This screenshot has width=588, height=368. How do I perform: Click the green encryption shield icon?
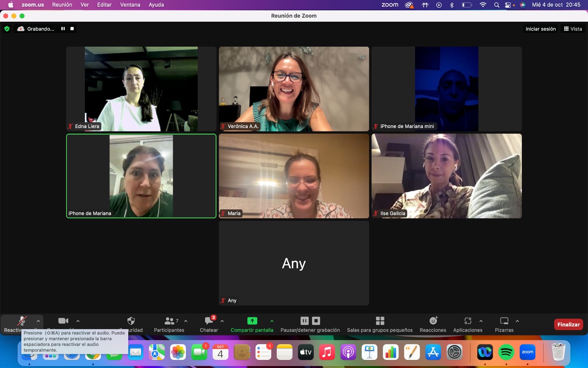pyautogui.click(x=7, y=29)
